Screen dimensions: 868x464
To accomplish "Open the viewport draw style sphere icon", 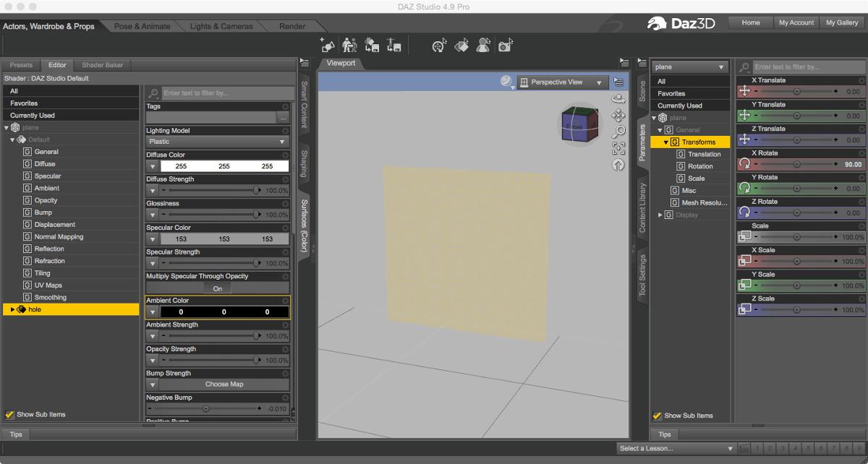I will [507, 82].
